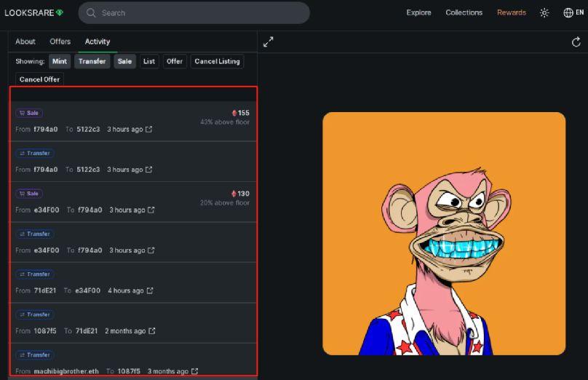The height and width of the screenshot is (380, 588).
Task: Open the Rewards page link
Action: point(512,13)
